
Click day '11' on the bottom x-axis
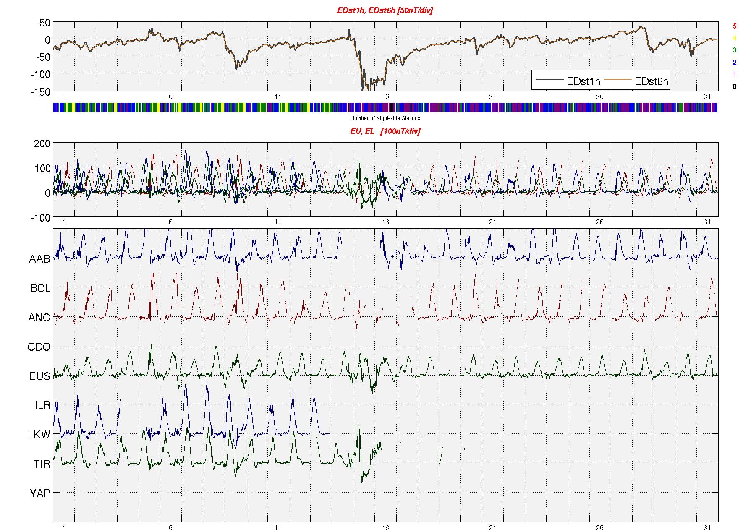(278, 528)
